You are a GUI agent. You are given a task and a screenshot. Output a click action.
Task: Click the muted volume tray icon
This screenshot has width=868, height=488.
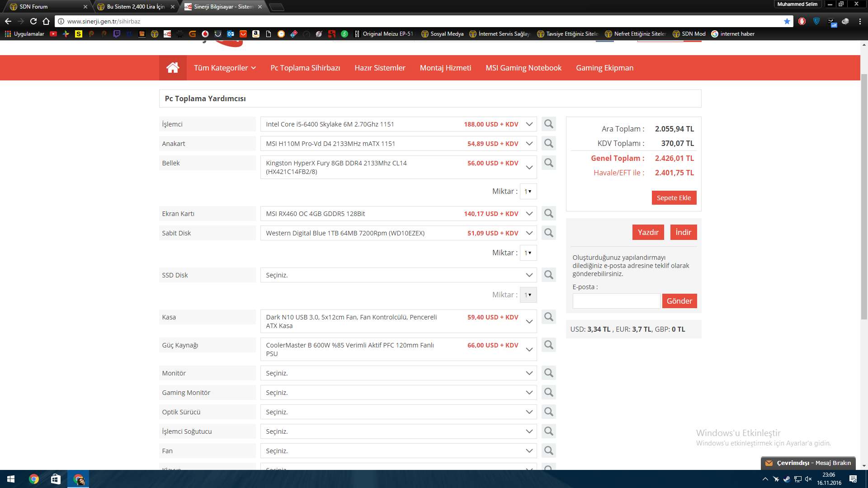tap(808, 479)
